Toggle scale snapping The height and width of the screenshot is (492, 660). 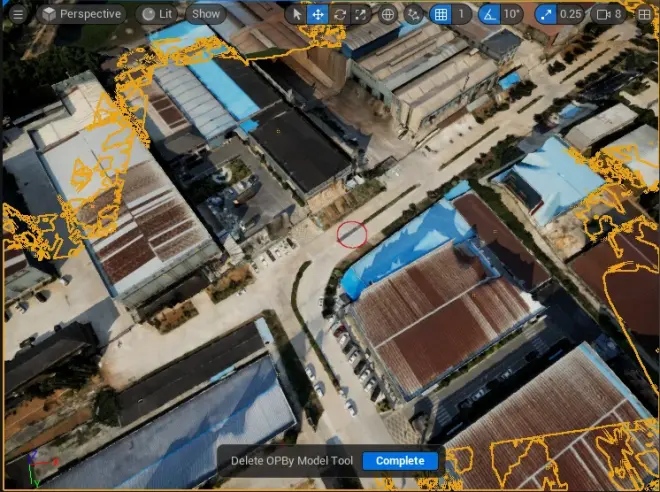pyautogui.click(x=546, y=15)
